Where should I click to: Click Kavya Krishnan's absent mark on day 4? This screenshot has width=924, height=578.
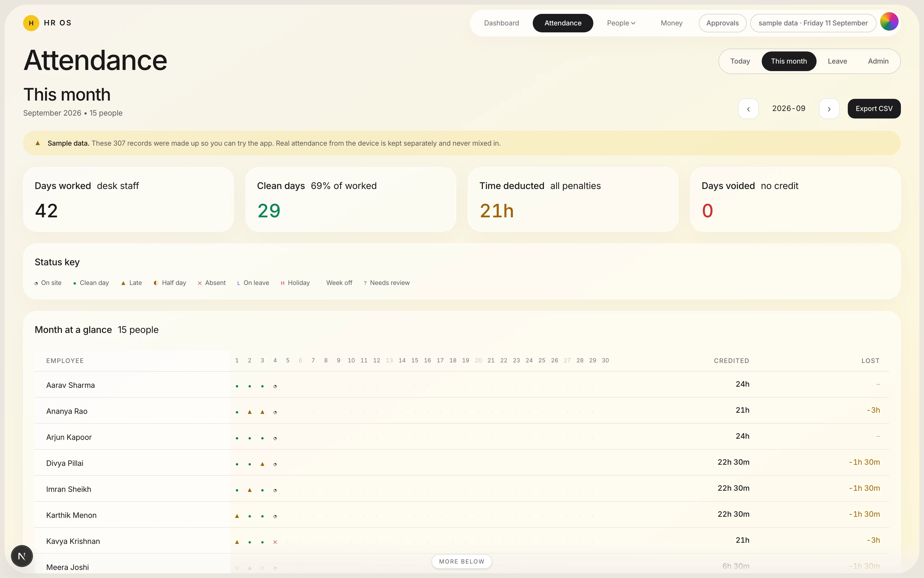pyautogui.click(x=275, y=542)
